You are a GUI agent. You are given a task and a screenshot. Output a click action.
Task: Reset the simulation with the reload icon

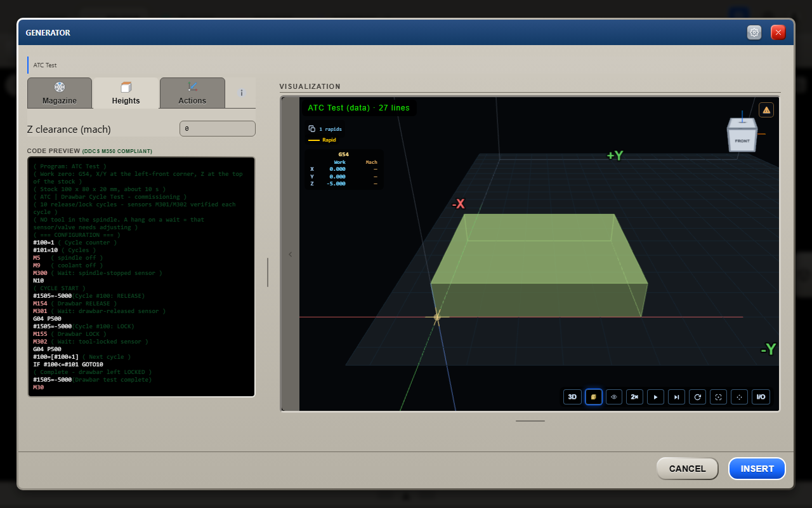(x=698, y=397)
